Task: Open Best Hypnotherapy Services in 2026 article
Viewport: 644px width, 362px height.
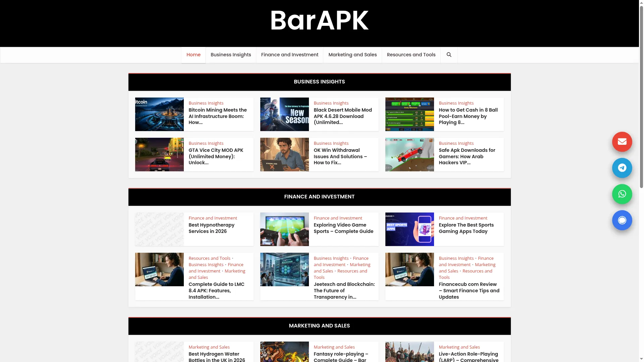Action: tap(212, 228)
